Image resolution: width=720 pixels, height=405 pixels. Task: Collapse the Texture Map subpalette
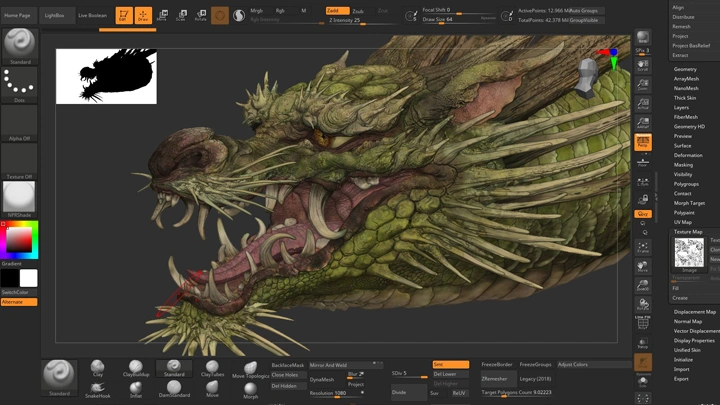pyautogui.click(x=688, y=232)
